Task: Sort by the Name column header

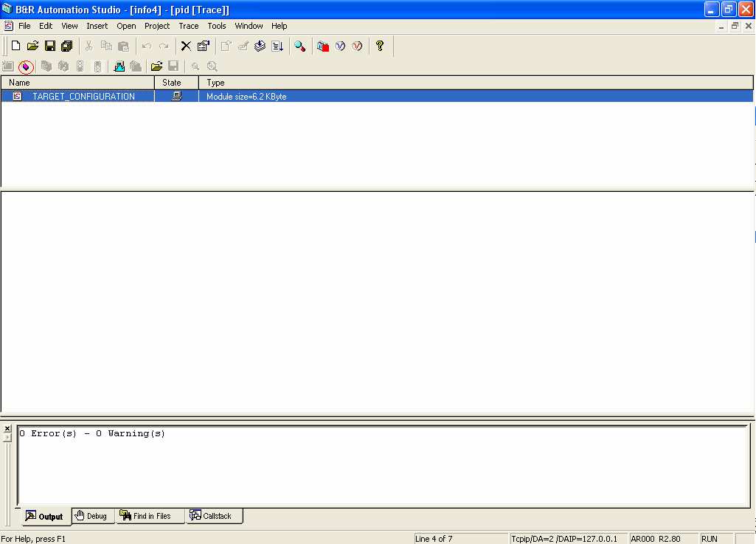Action: (77, 83)
